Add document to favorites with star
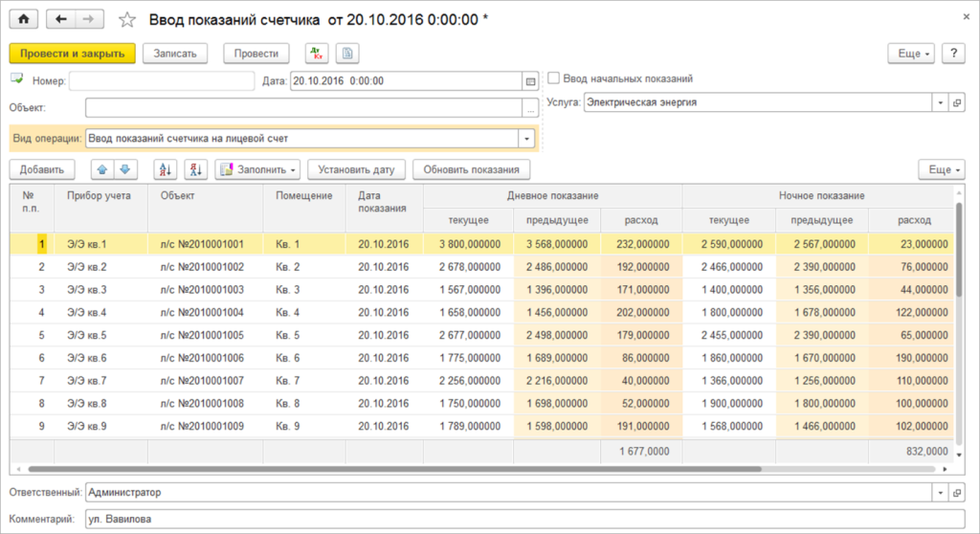Image resolution: width=980 pixels, height=534 pixels. coord(126,20)
